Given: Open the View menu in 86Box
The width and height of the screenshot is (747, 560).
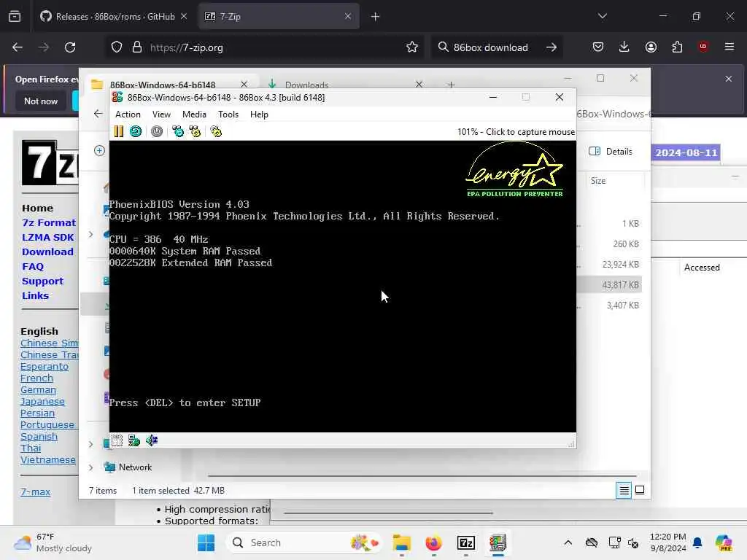Looking at the screenshot, I should [x=161, y=114].
